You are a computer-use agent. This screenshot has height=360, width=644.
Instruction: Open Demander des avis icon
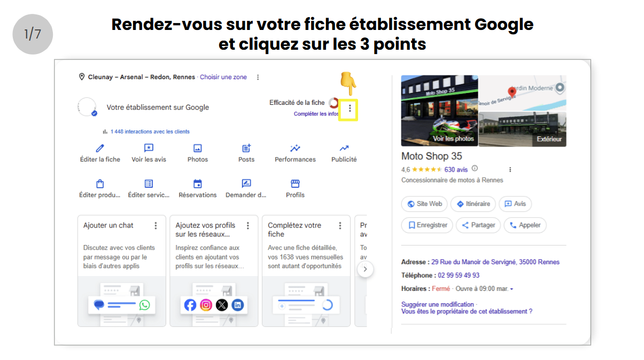click(x=246, y=183)
